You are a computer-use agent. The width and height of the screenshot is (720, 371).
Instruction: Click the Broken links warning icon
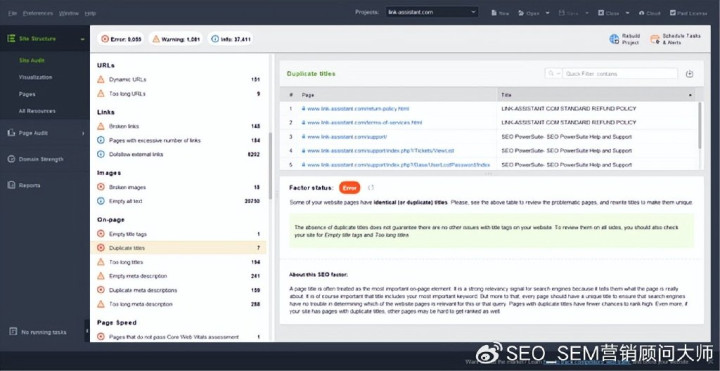click(x=101, y=126)
